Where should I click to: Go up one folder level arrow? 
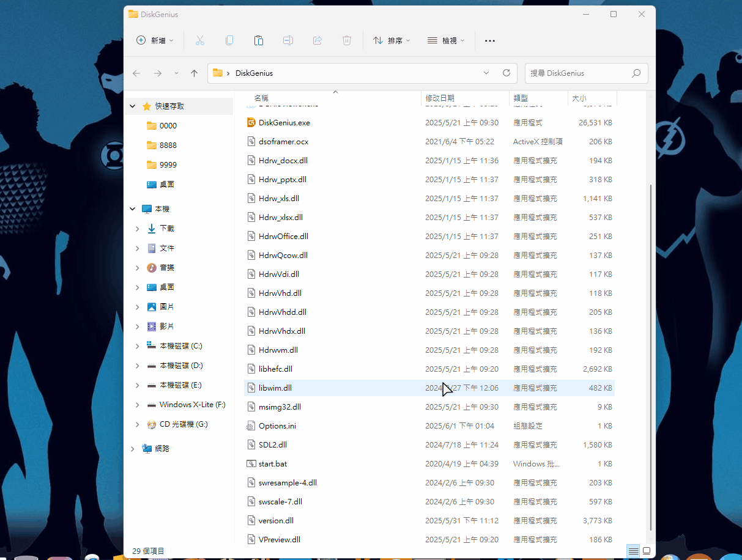[x=194, y=73]
